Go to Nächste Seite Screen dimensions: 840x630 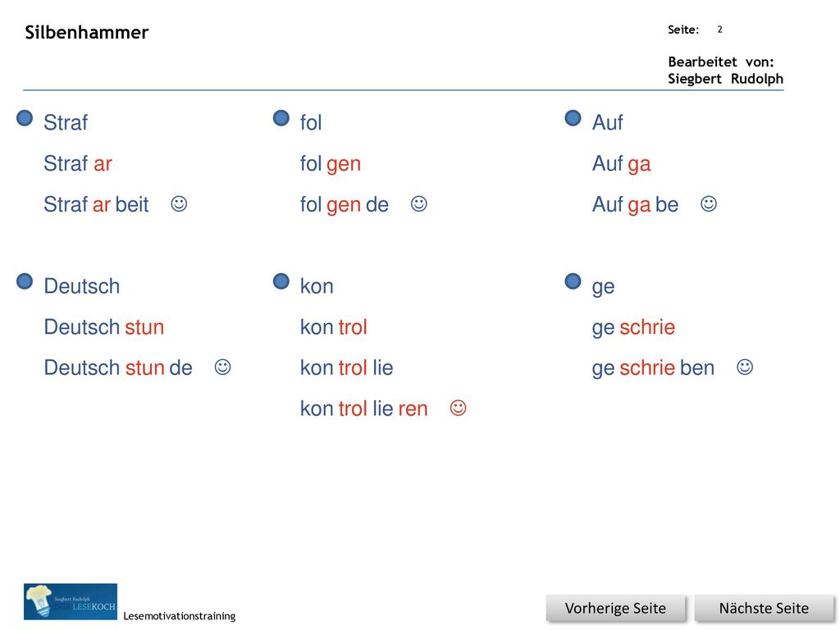pyautogui.click(x=764, y=609)
